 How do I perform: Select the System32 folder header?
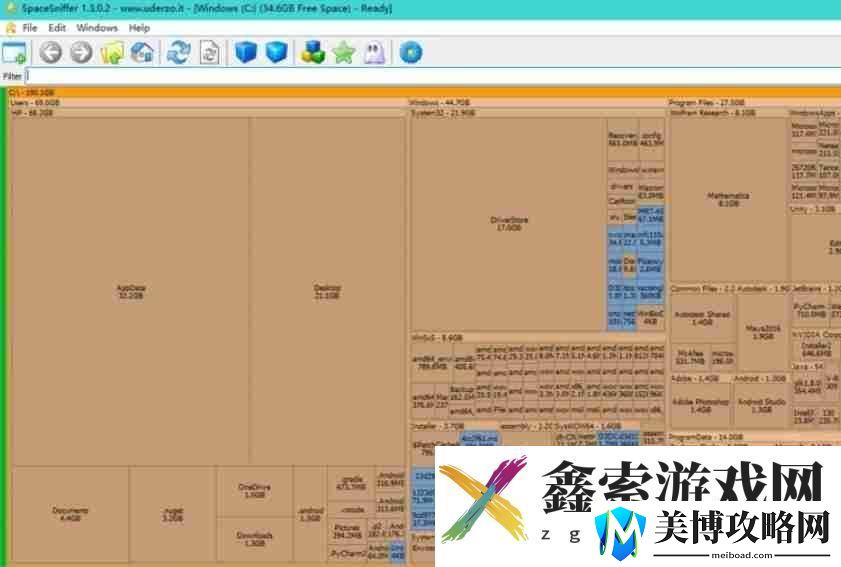tap(538, 113)
